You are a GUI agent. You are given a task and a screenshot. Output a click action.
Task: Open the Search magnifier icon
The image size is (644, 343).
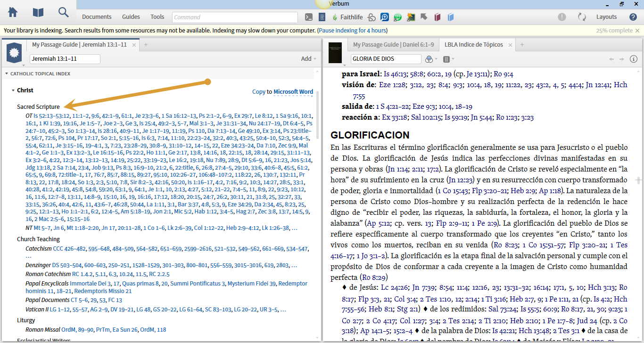[x=64, y=12]
